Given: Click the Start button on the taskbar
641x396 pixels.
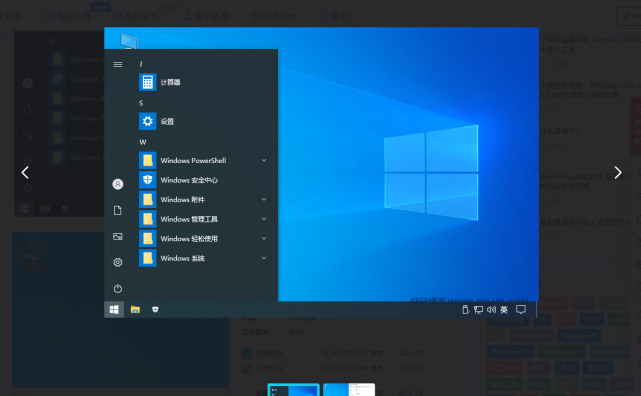Looking at the screenshot, I should (x=114, y=309).
